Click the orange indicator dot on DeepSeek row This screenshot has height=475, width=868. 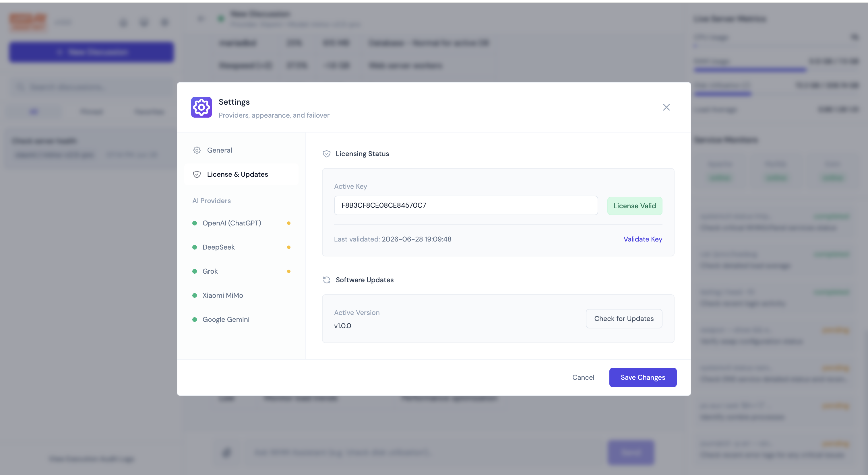point(289,247)
